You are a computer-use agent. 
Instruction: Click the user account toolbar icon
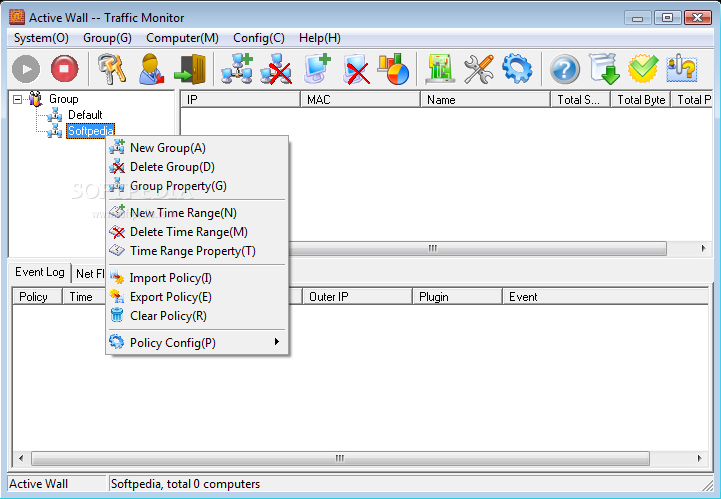(151, 69)
